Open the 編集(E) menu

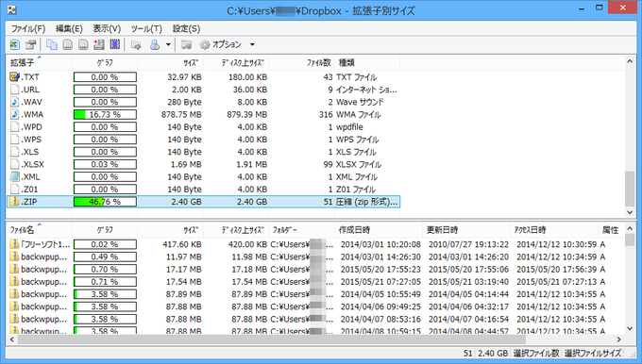pyautogui.click(x=69, y=28)
